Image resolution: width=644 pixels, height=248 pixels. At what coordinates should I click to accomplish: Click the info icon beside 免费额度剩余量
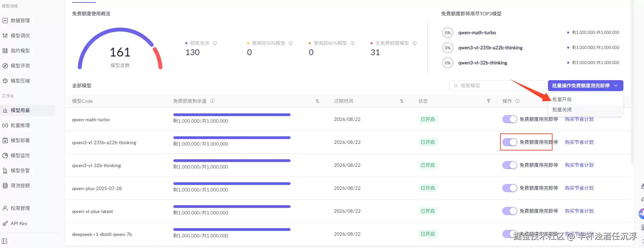212,101
